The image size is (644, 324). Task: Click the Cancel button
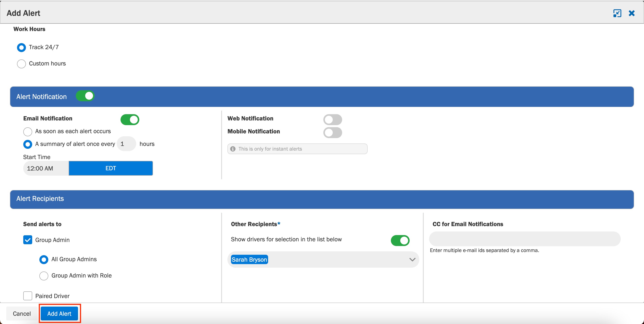point(22,313)
